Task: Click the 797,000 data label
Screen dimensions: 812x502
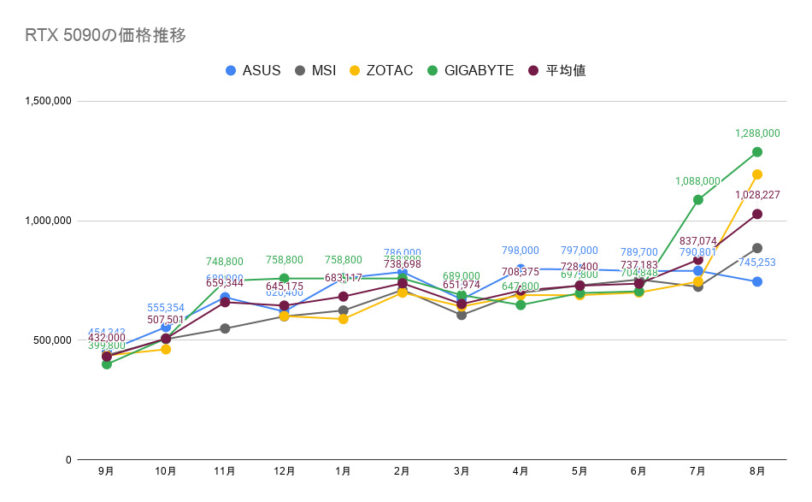Action: pos(579,250)
